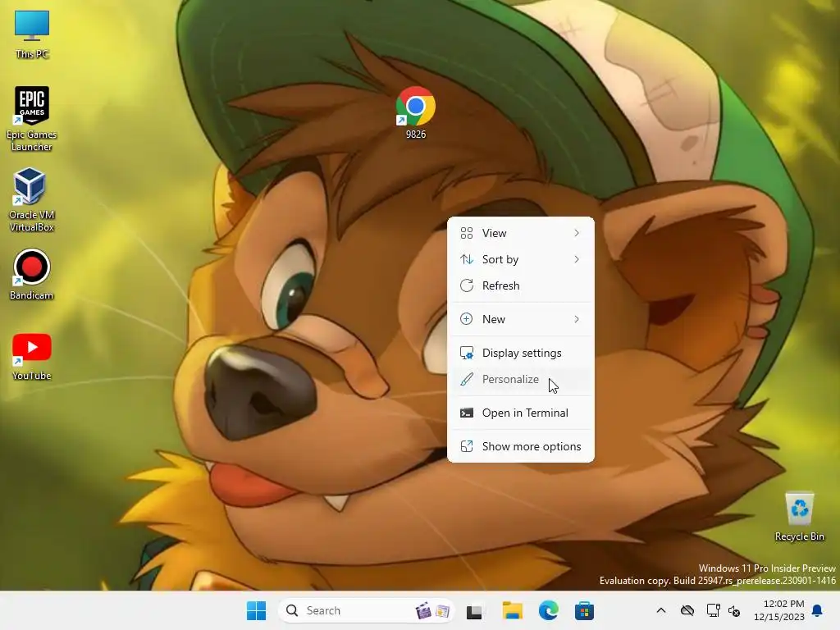Open the clock and date 12:02 PM
Image resolution: width=840 pixels, height=630 pixels.
point(779,610)
